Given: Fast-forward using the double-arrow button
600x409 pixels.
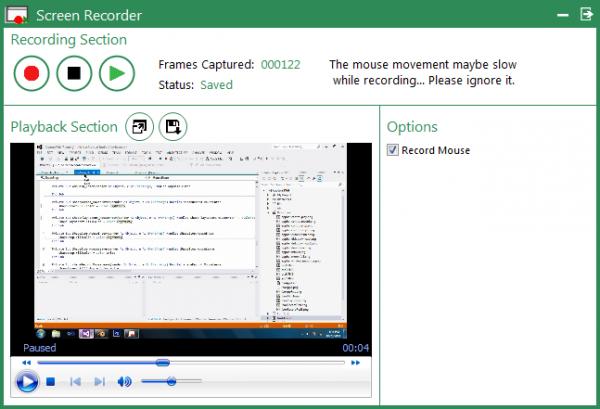Looking at the screenshot, I should tap(355, 363).
